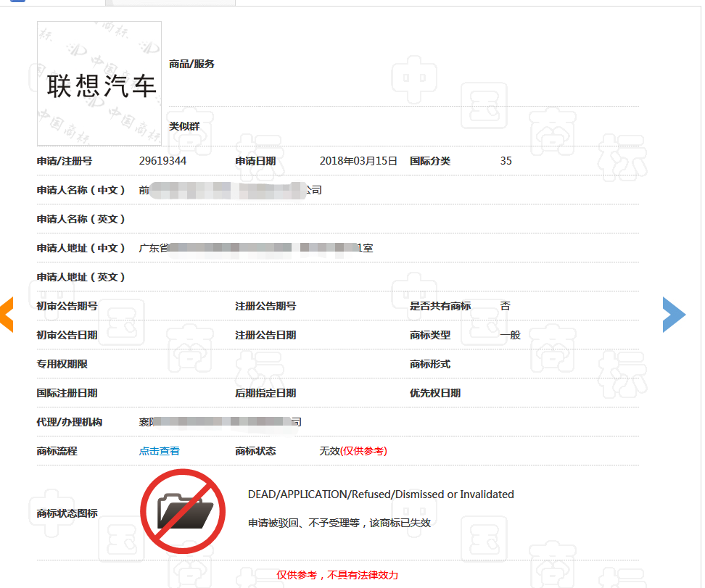Click the 申请/注册号 label
This screenshot has width=705, height=588.
click(x=65, y=161)
